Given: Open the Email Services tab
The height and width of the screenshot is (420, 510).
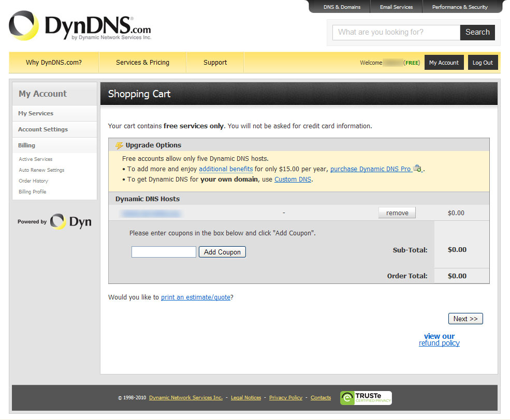Looking at the screenshot, I should point(396,7).
